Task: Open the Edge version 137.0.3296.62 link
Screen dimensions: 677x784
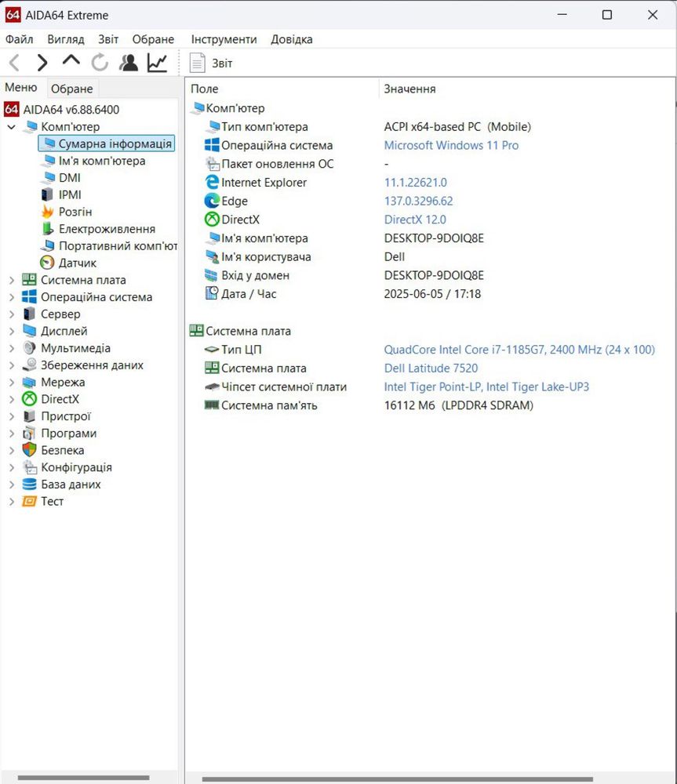Action: pyautogui.click(x=418, y=201)
